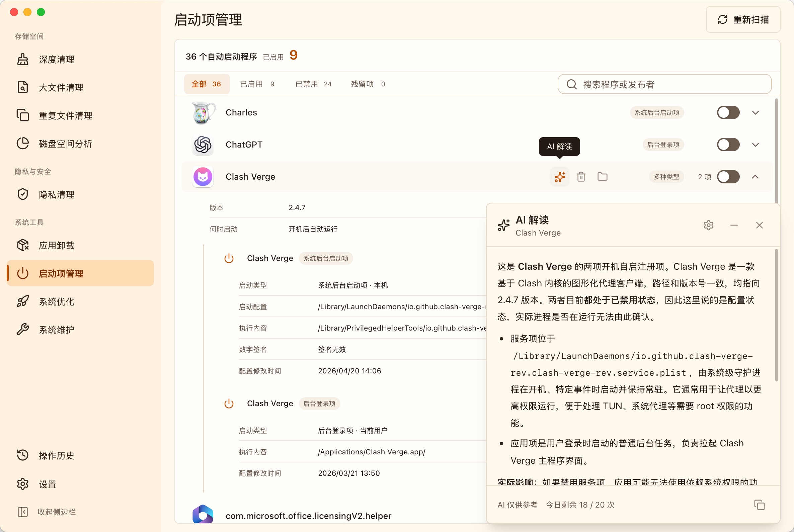
Task: Copy AI 解读 result with copy icon
Action: point(760,505)
